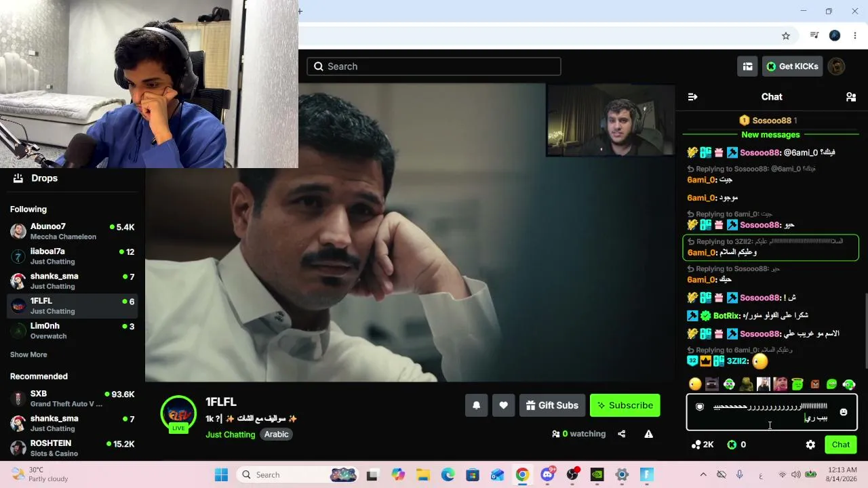The image size is (868, 488).
Task: Go to Abunoo7 channel in Following
Action: (73, 231)
